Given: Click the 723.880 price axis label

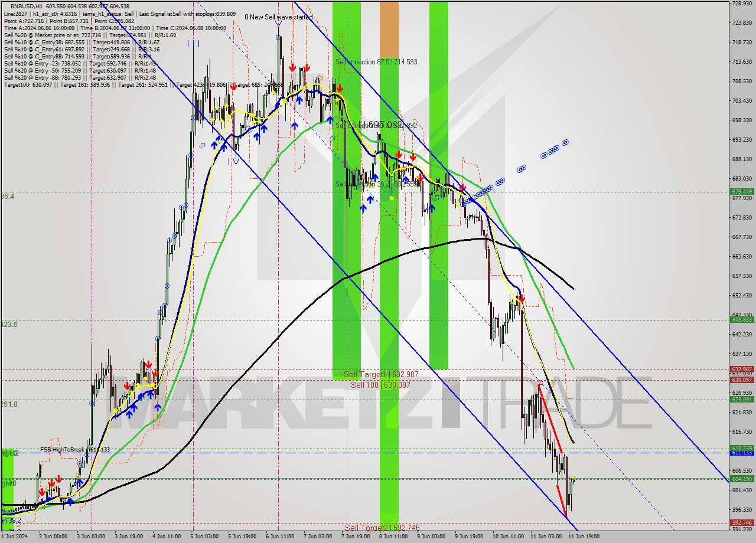Looking at the screenshot, I should (x=742, y=23).
